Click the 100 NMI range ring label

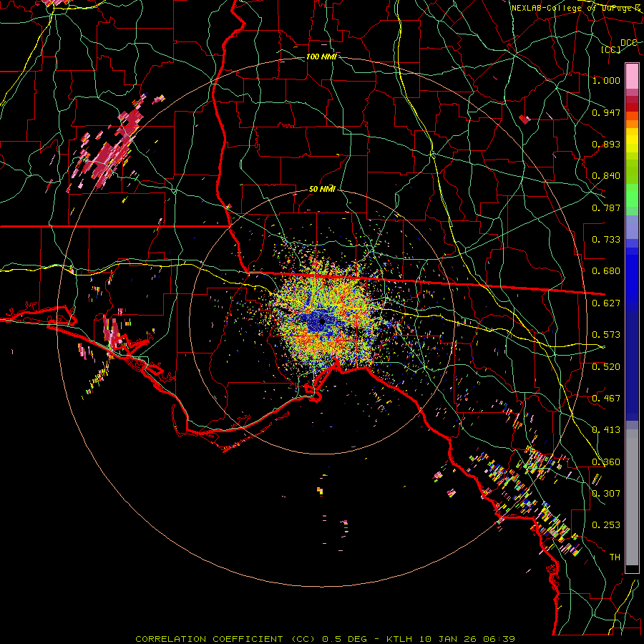[321, 57]
